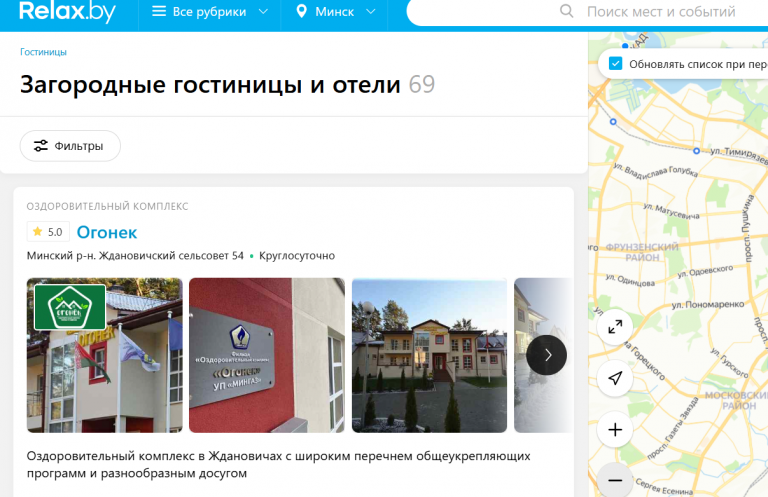Click the Огонек description paragraph

[x=278, y=465]
